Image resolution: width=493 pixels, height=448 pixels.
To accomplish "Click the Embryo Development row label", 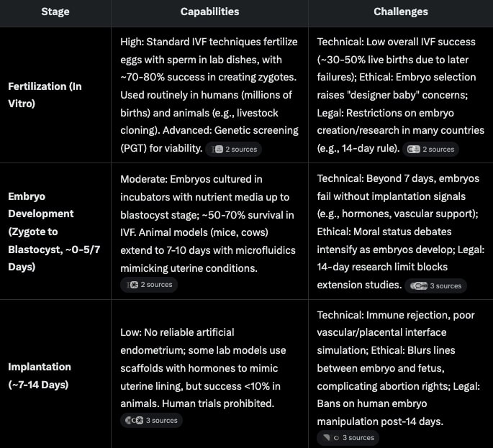I will click(x=54, y=232).
